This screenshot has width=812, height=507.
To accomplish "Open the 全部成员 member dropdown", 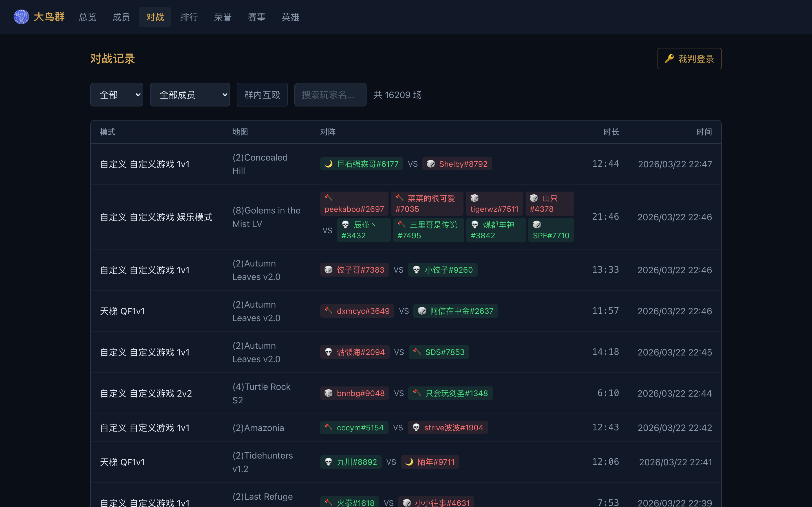I will 190,95.
